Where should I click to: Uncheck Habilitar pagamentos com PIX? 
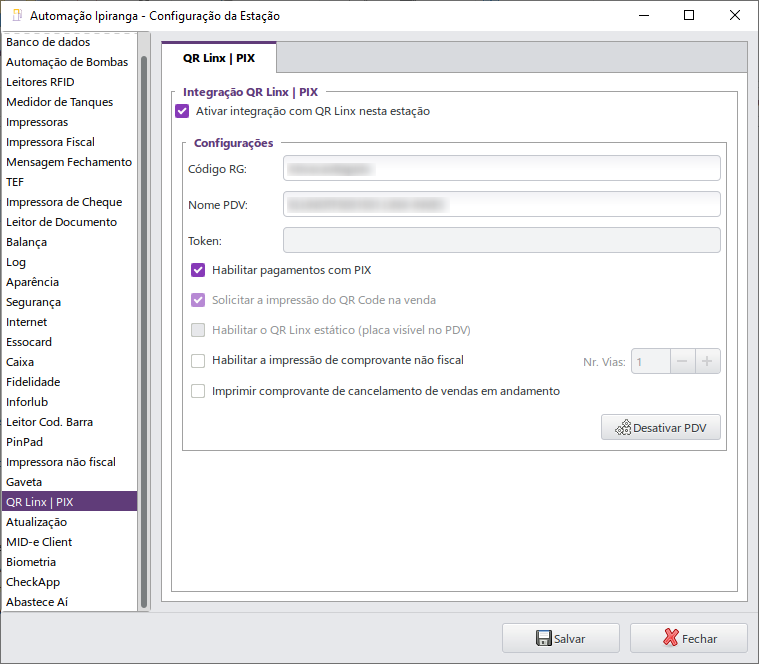(198, 270)
